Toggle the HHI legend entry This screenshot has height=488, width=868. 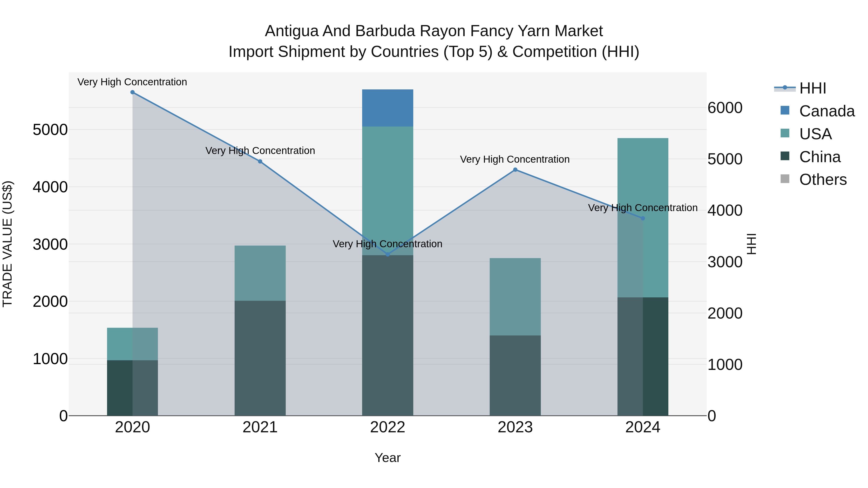point(800,88)
